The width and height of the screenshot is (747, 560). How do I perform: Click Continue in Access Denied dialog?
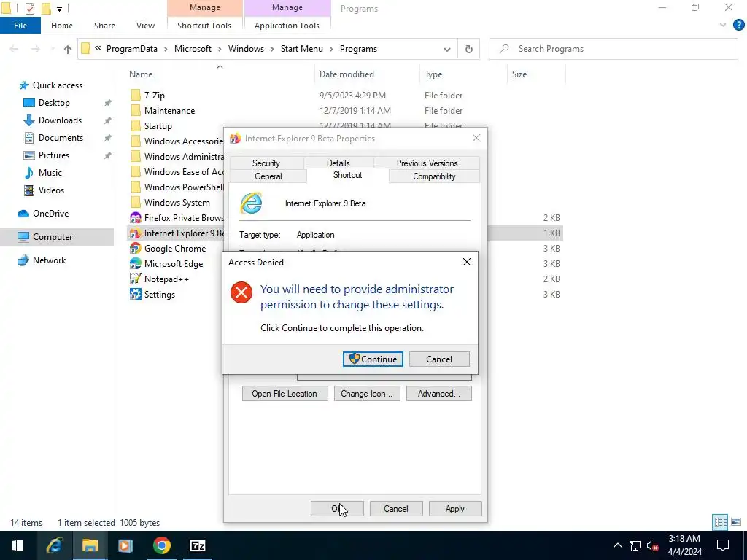[x=373, y=359]
